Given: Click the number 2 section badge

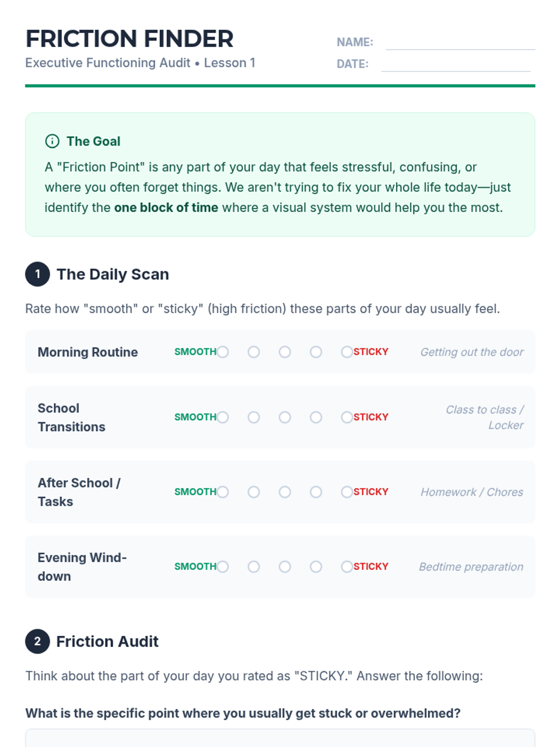Looking at the screenshot, I should click(37, 641).
